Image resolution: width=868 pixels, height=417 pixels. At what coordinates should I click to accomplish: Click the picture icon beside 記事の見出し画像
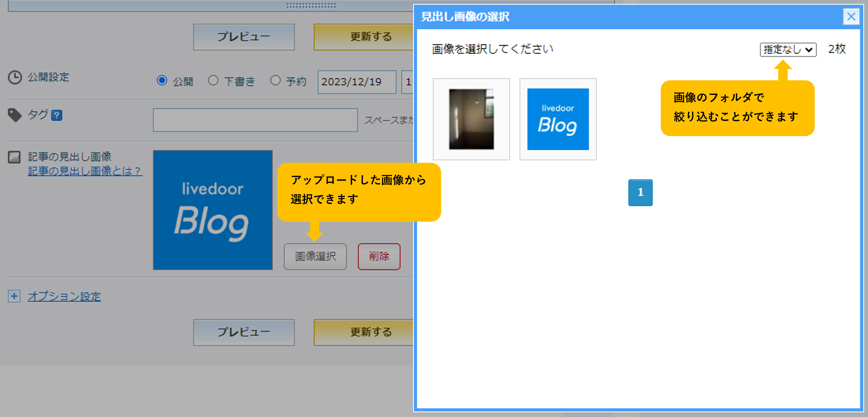14,157
